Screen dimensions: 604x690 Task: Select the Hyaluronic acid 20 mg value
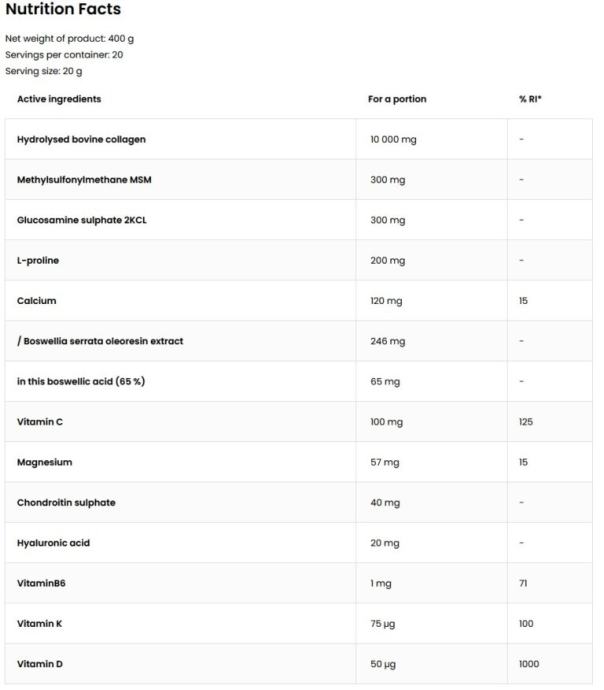coord(384,543)
